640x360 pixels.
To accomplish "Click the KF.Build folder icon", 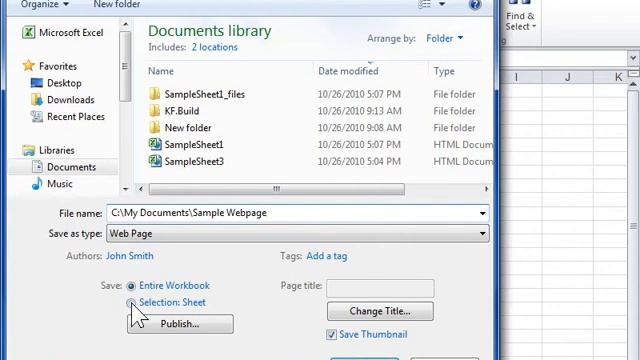I will [x=155, y=111].
